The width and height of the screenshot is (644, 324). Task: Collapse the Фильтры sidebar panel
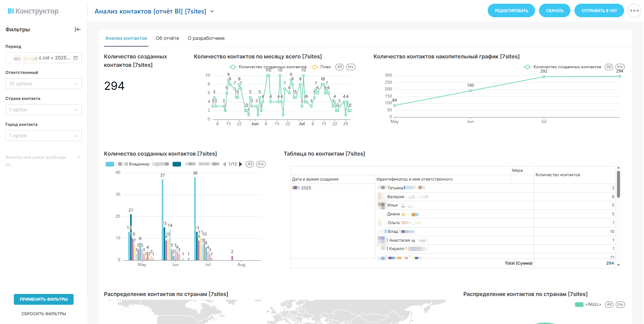(78, 29)
